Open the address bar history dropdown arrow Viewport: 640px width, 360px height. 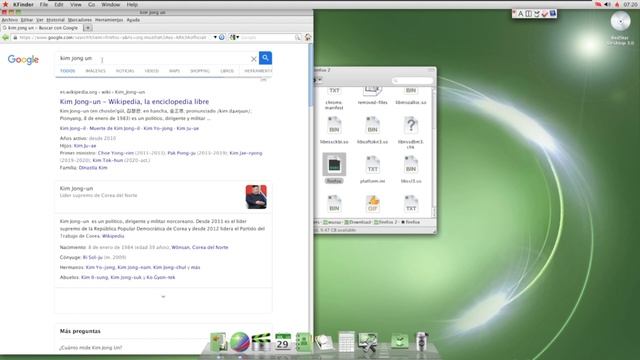(x=215, y=37)
